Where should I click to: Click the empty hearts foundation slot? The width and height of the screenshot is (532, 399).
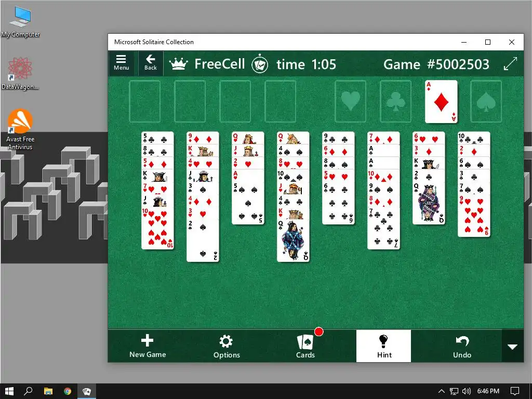click(x=351, y=101)
